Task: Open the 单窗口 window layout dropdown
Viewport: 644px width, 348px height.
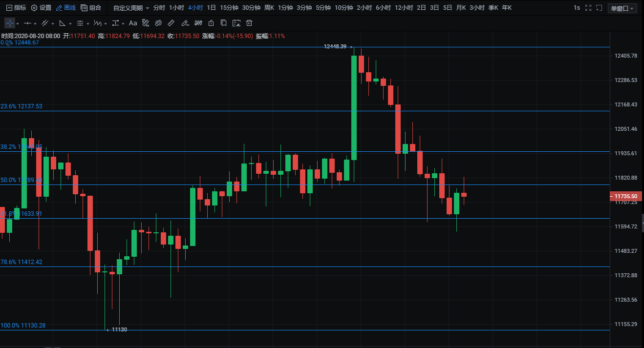Action: tap(622, 8)
